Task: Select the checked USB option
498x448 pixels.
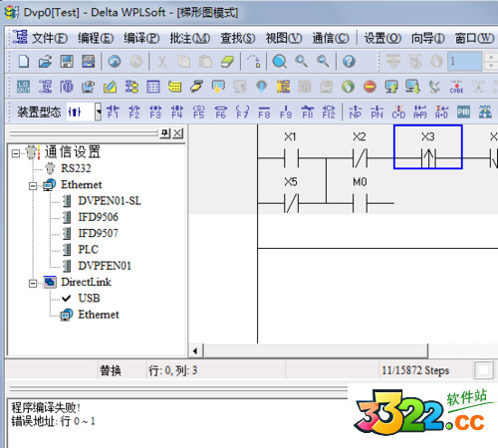Action: point(89,299)
